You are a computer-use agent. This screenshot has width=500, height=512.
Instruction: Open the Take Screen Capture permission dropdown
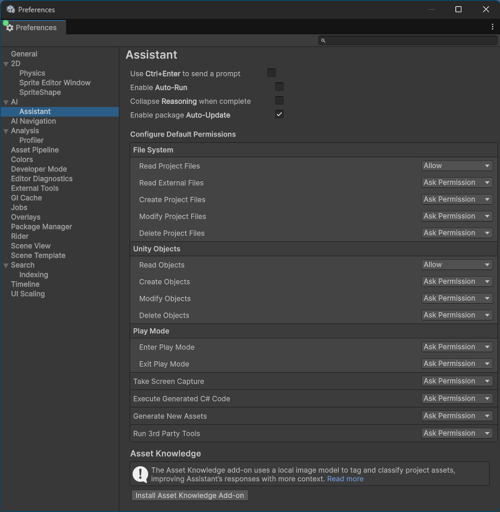click(x=457, y=381)
